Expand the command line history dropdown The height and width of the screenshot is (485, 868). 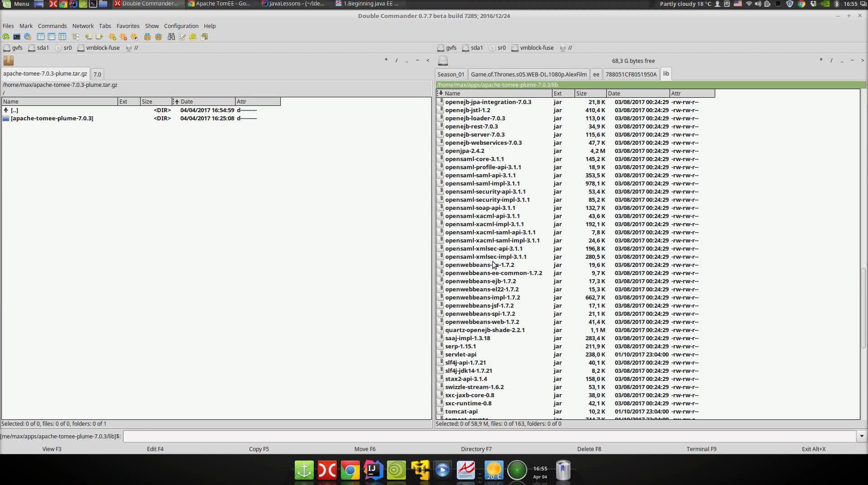[862, 436]
